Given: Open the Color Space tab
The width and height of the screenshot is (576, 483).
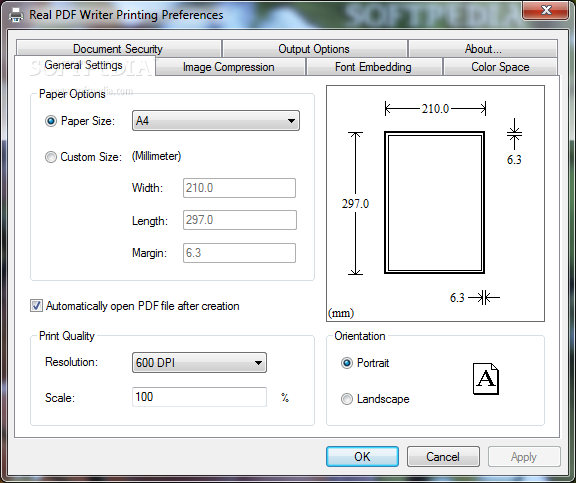Looking at the screenshot, I should (x=500, y=67).
